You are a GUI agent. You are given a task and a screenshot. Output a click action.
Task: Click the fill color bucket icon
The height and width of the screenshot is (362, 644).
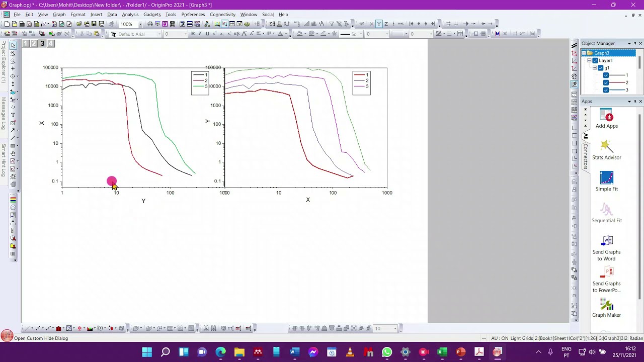point(300,34)
